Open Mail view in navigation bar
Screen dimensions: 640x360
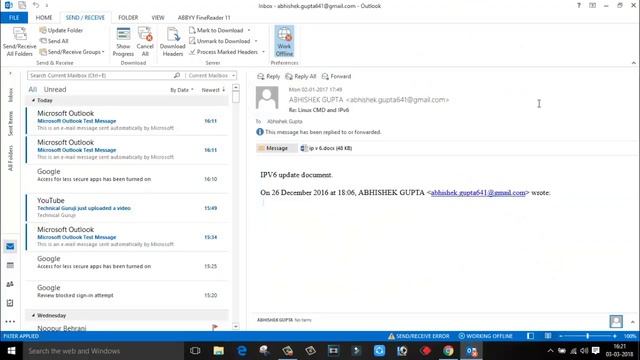point(10,247)
